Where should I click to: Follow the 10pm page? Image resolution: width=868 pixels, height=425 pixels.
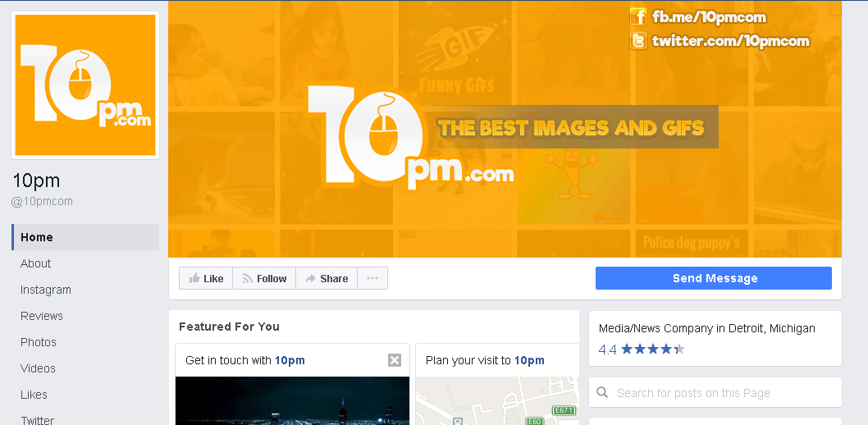pyautogui.click(x=264, y=278)
